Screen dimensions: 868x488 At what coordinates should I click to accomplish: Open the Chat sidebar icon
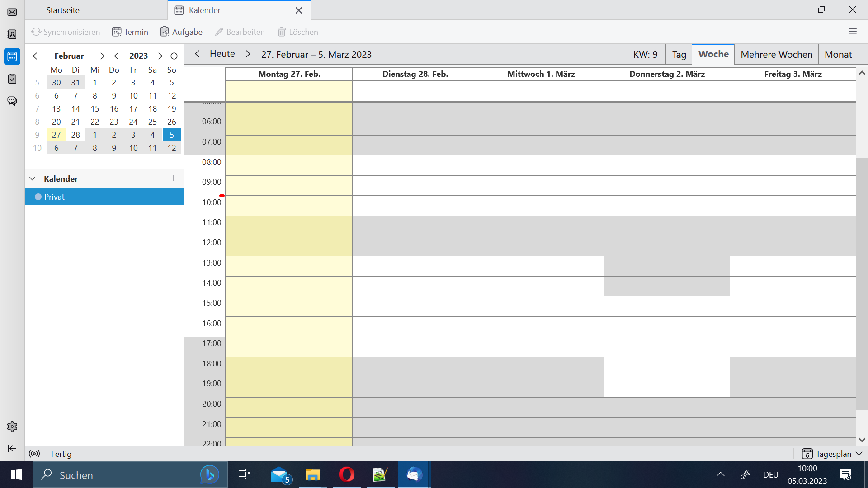pyautogui.click(x=12, y=101)
